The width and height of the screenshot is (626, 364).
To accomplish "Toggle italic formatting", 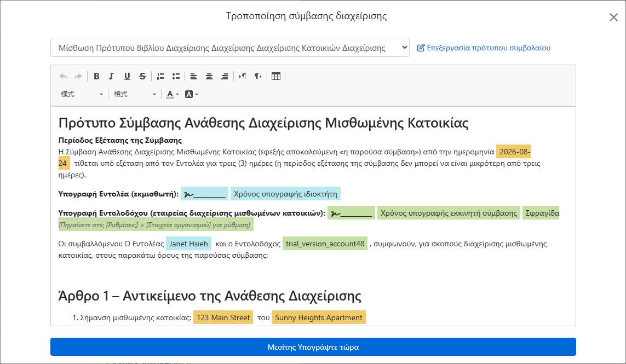I will [x=111, y=76].
